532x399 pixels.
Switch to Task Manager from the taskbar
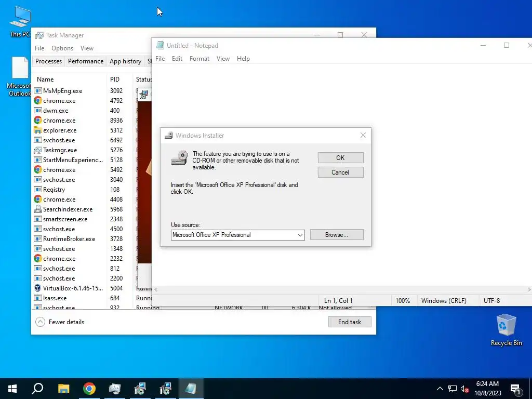[115, 389]
